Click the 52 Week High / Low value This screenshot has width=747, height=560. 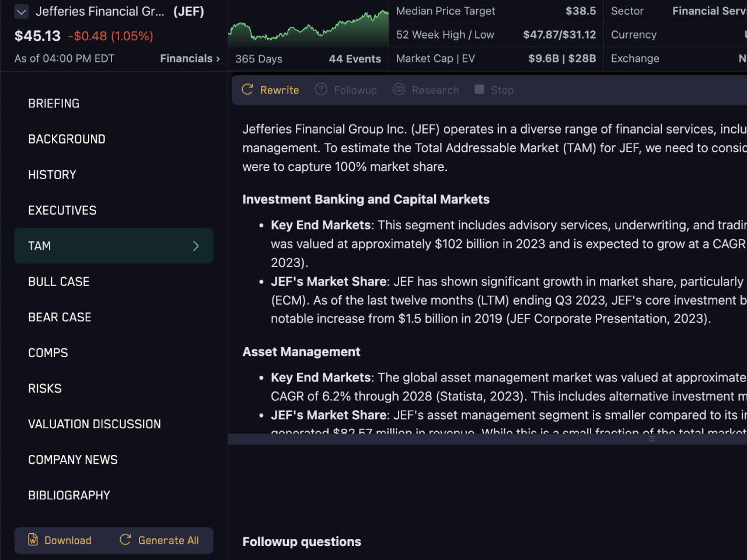click(560, 35)
